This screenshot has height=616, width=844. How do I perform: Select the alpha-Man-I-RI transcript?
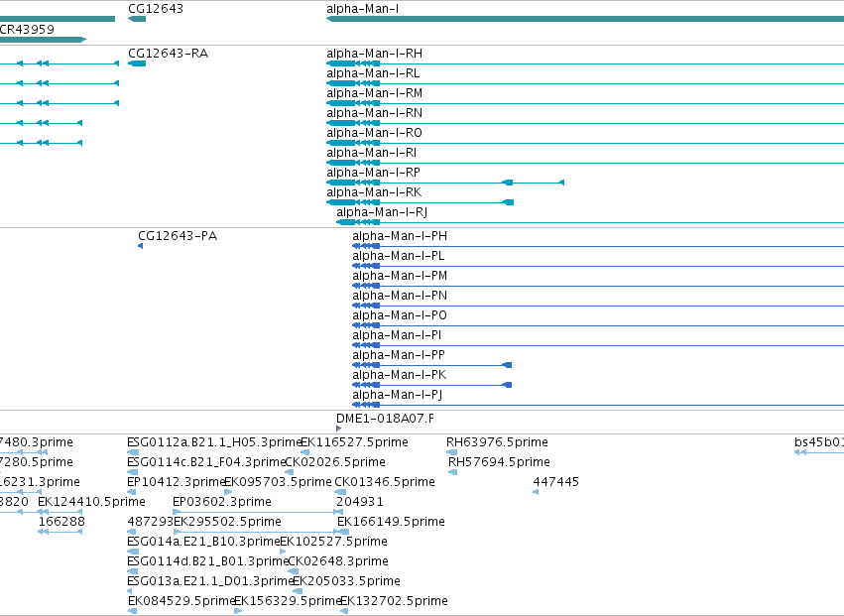(x=371, y=153)
